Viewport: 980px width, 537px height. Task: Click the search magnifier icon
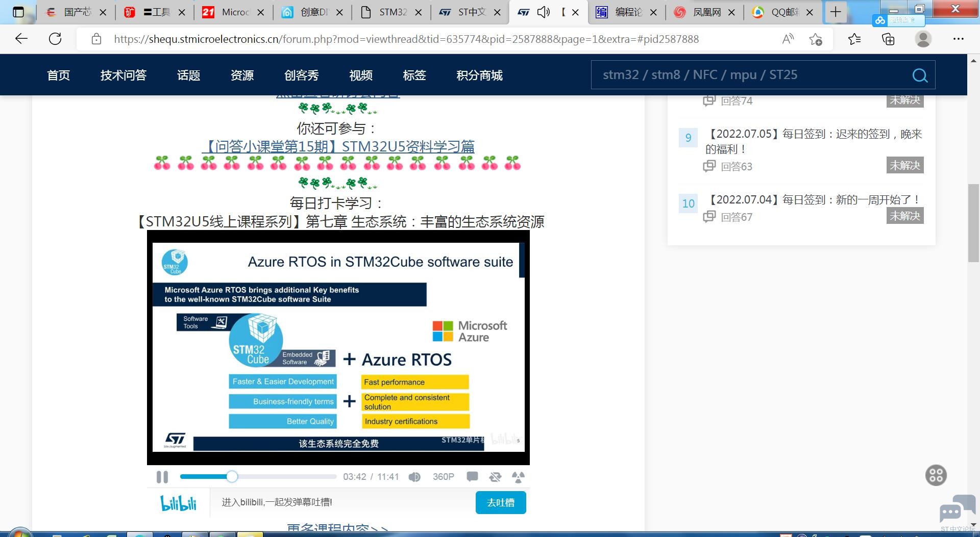[x=920, y=75]
